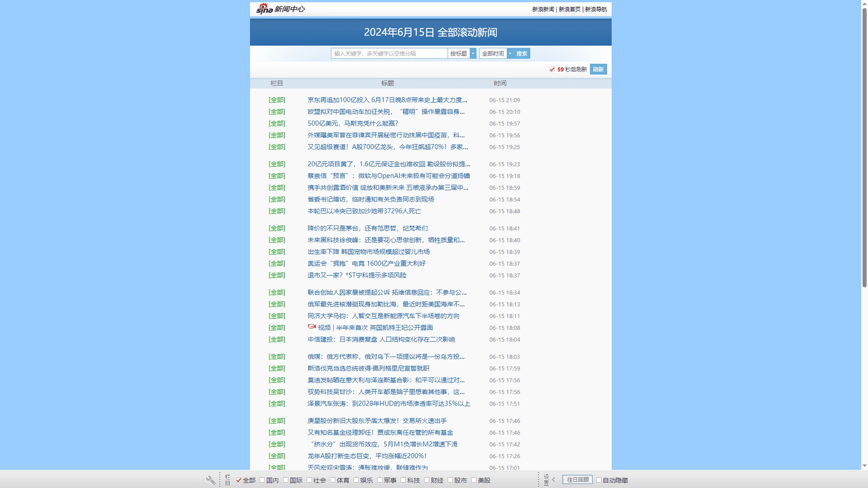Open headline 未来黑科技徐俊峰
868x488 pixels.
pyautogui.click(x=386, y=240)
